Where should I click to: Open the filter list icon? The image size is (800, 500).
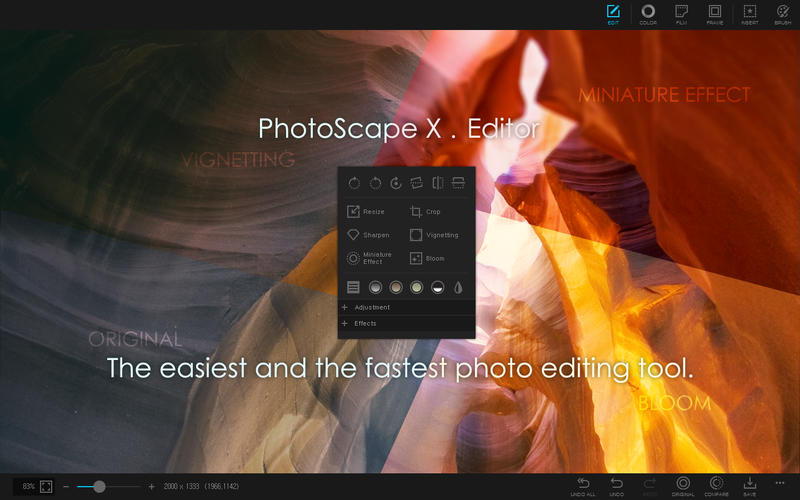[353, 287]
